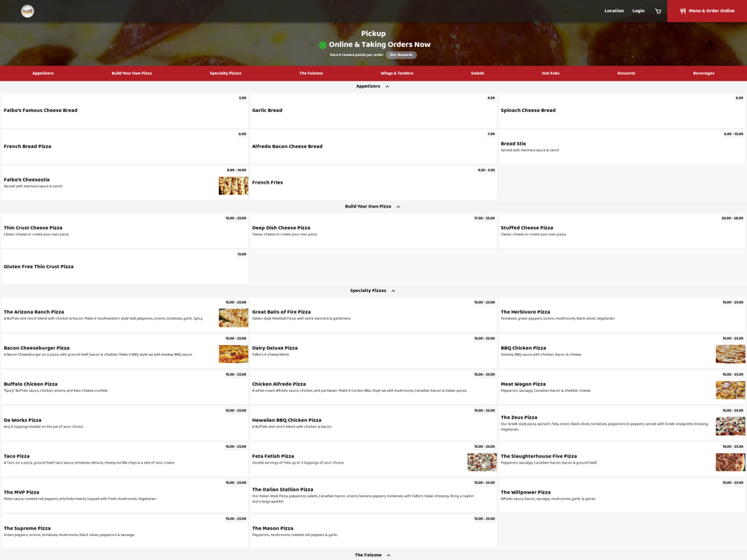747x560 pixels.
Task: Collapse the Build Your Own Pizza section
Action: (x=398, y=207)
